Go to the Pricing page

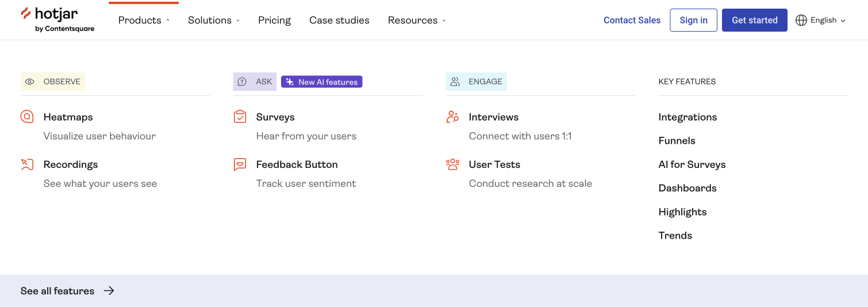coord(274,20)
